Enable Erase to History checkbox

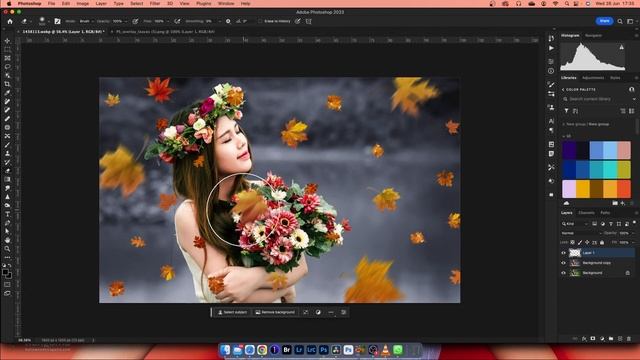point(260,21)
